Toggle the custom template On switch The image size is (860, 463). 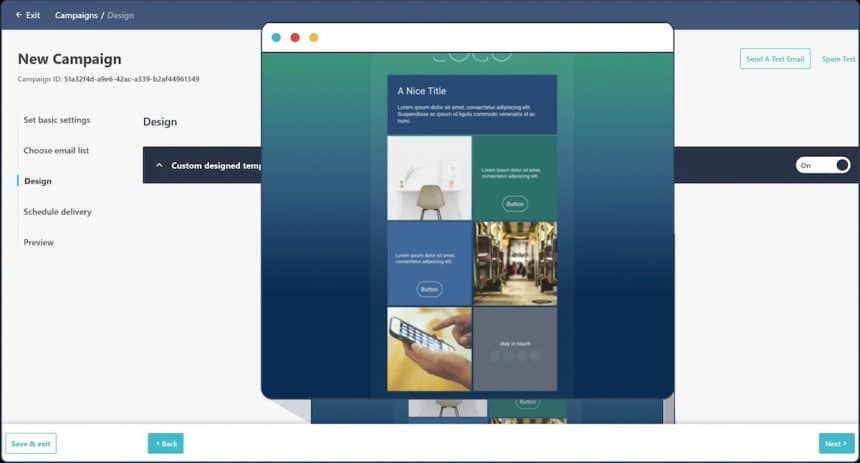(822, 165)
